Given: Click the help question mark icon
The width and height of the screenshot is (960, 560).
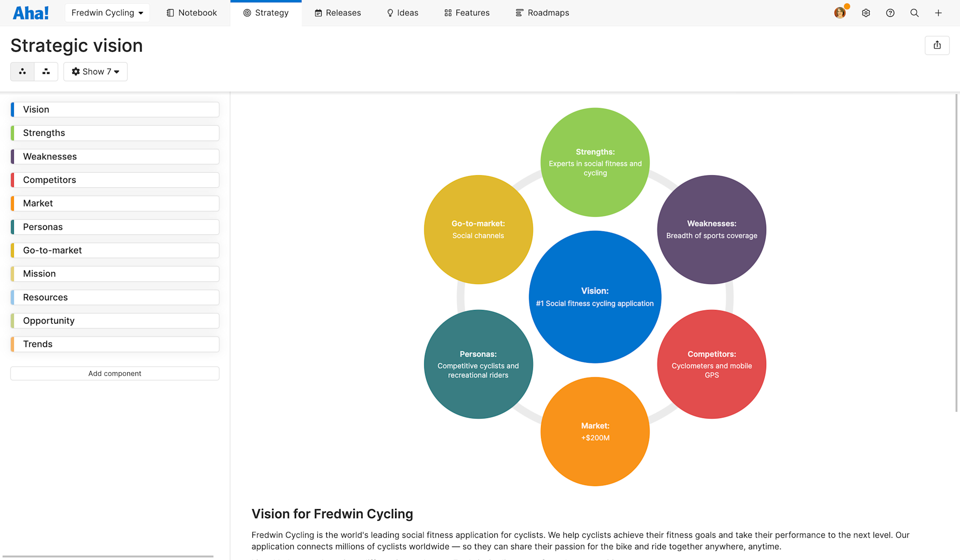Looking at the screenshot, I should click(890, 13).
